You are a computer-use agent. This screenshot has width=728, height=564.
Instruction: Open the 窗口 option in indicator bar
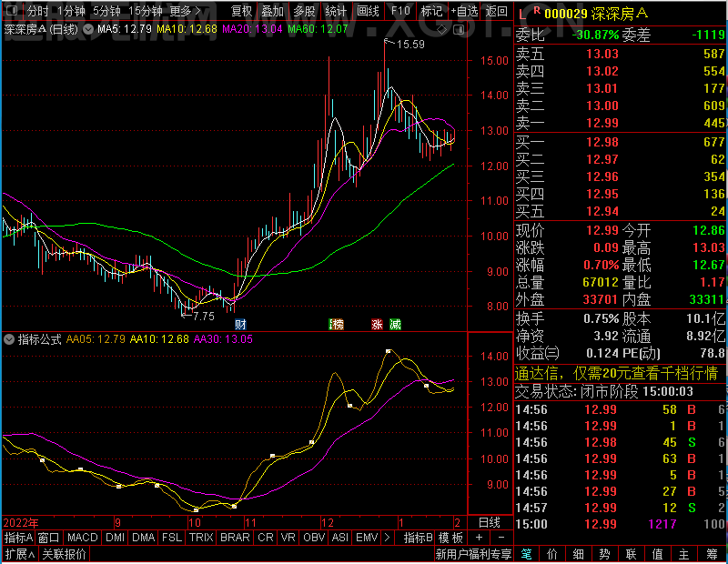point(49,538)
